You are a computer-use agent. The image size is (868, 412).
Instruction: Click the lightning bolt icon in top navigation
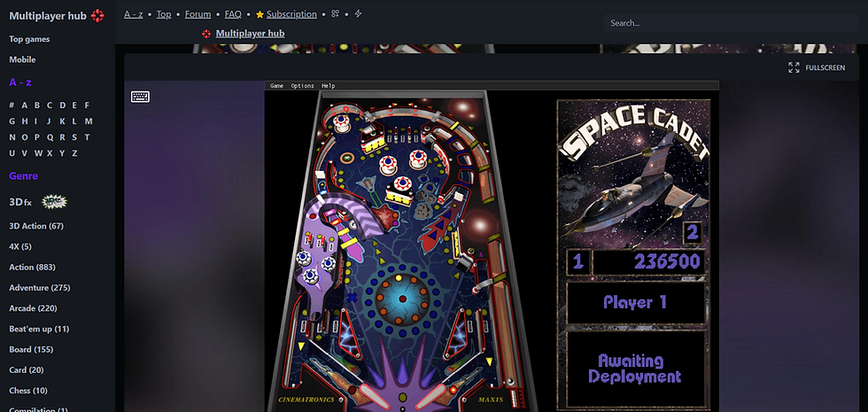coord(358,14)
